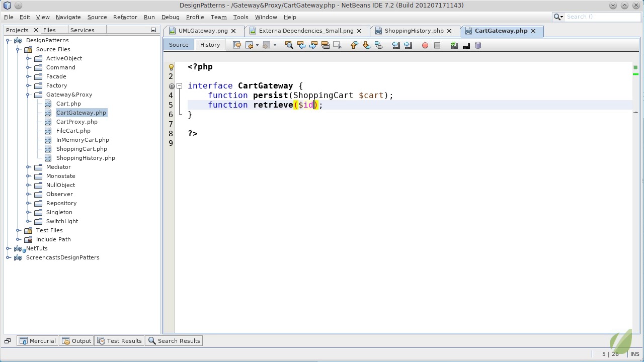Switch to ShoppingHistory.php editor tab
Image resolution: width=644 pixels, height=362 pixels.
point(414,31)
